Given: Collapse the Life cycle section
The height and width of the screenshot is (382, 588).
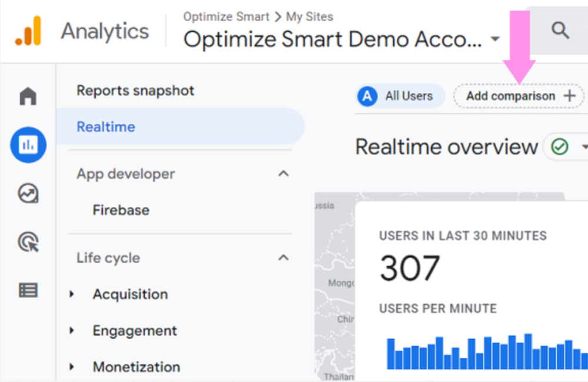Looking at the screenshot, I should tap(283, 258).
